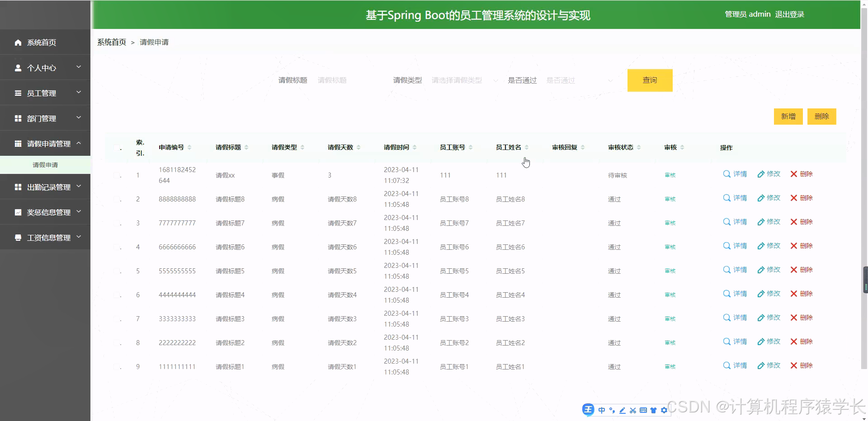Select the checkbox for application 8888888888
The image size is (868, 421).
(117, 199)
